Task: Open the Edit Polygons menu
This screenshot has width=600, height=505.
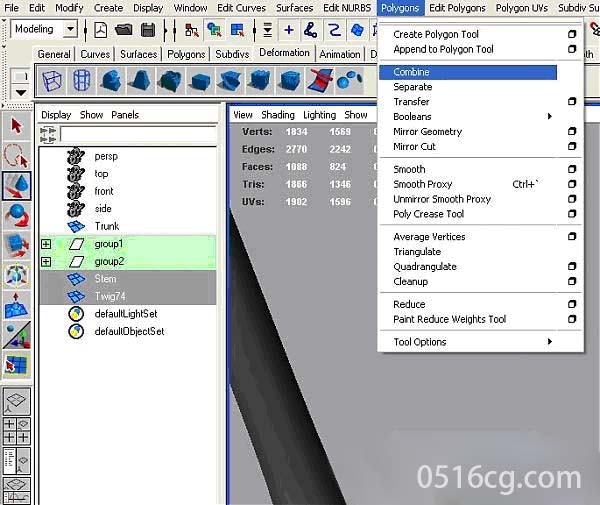Action: [457, 8]
